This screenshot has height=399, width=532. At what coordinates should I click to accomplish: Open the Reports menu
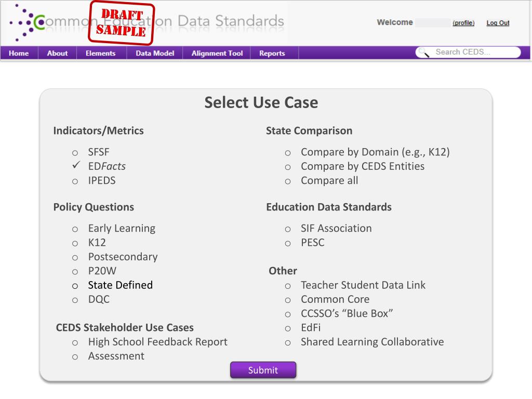point(272,53)
